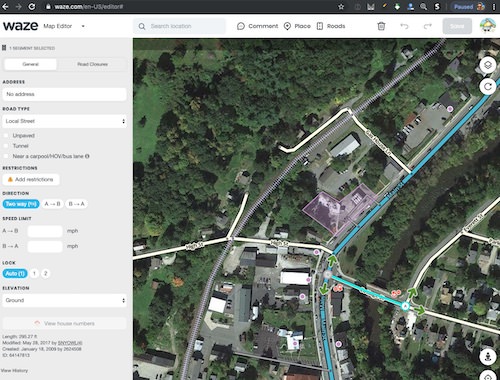Switch to the General tab
Viewport: 500px width, 380px height.
pos(31,64)
